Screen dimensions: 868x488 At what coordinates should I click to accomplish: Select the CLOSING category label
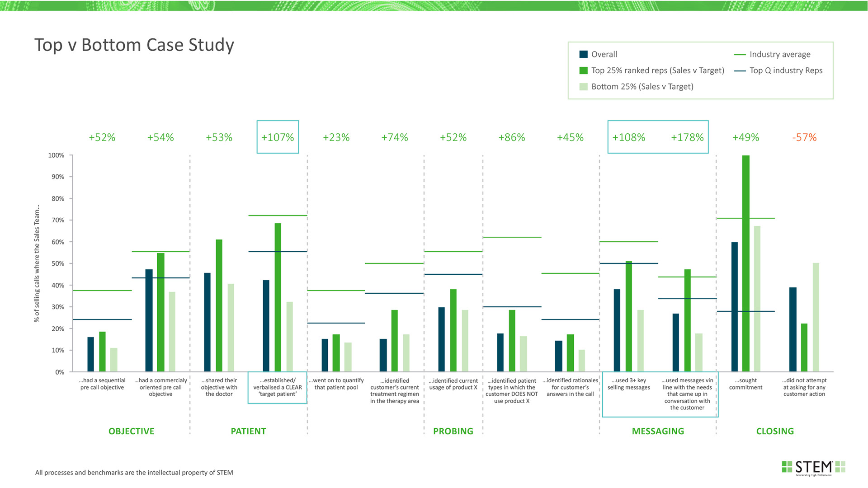pos(775,431)
